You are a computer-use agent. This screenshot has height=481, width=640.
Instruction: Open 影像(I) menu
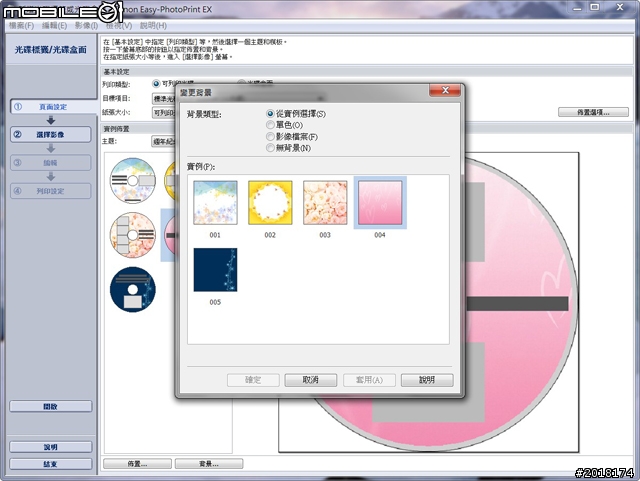[86, 26]
